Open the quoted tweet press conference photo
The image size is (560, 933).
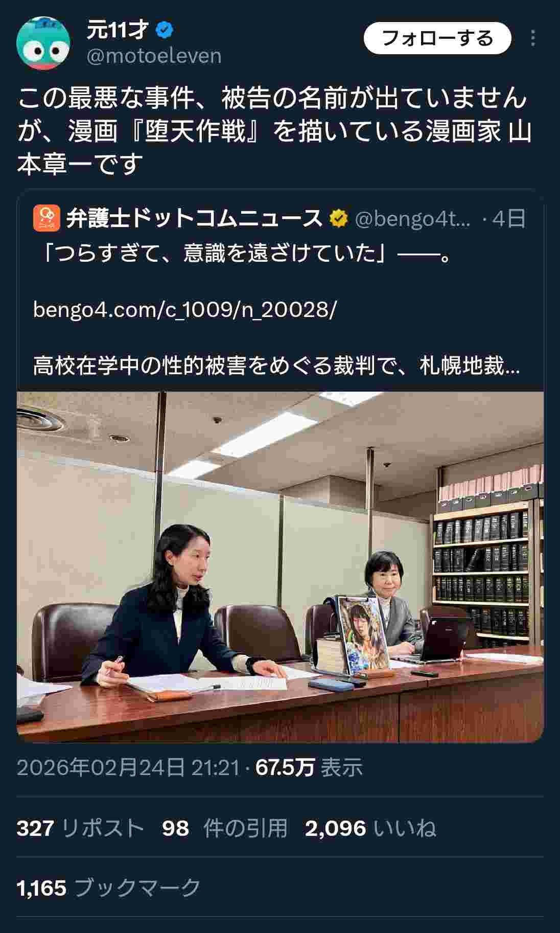point(281,567)
